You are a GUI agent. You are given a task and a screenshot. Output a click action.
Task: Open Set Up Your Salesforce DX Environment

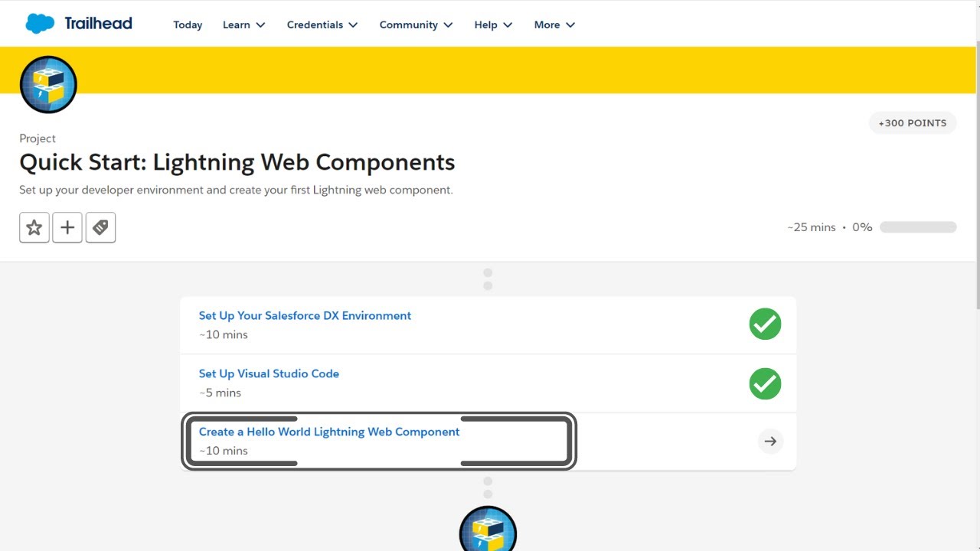(x=305, y=315)
